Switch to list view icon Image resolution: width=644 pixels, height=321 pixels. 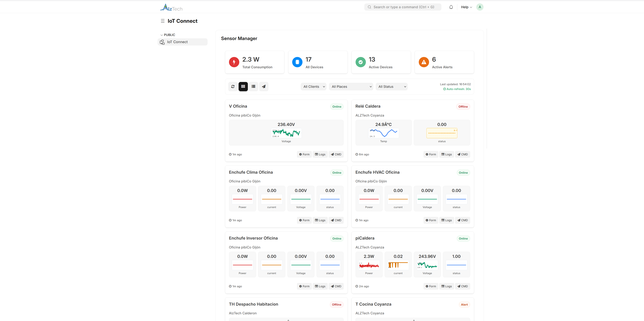253,86
